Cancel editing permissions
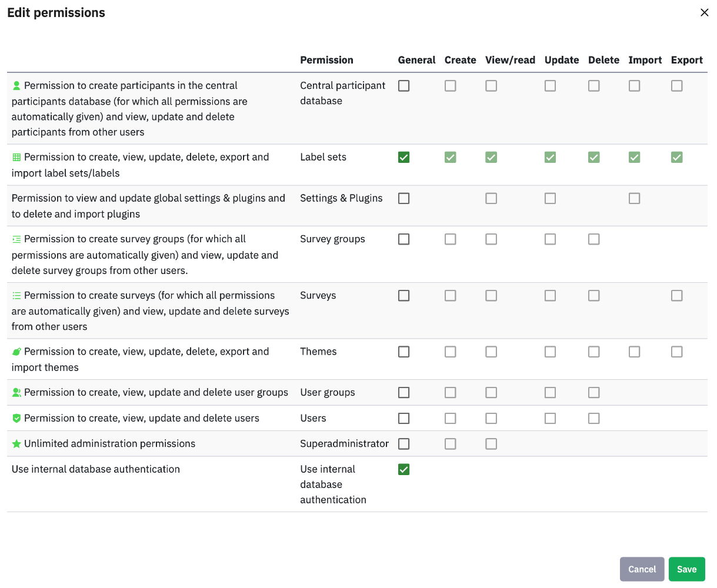 point(642,569)
